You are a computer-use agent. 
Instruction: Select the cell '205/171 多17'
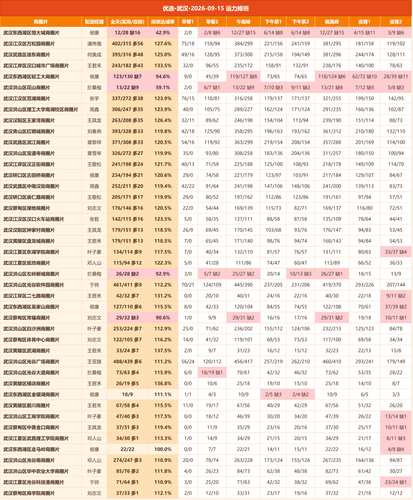(127, 197)
